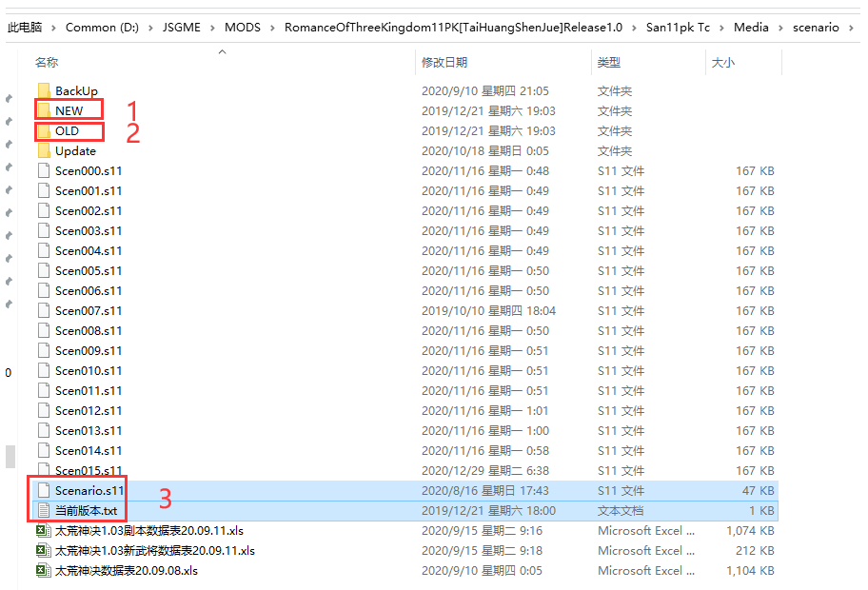
Task: Click the ascending sort arrow above 名称
Action: click(x=223, y=51)
